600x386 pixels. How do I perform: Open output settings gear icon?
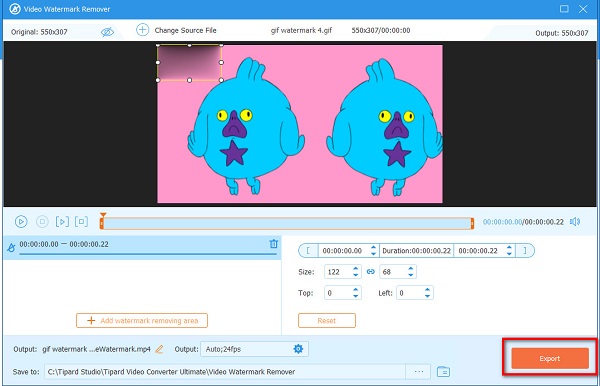298,349
